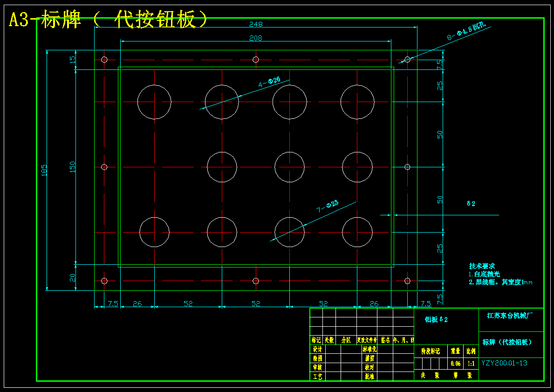Click the '校对' cell

point(369,368)
